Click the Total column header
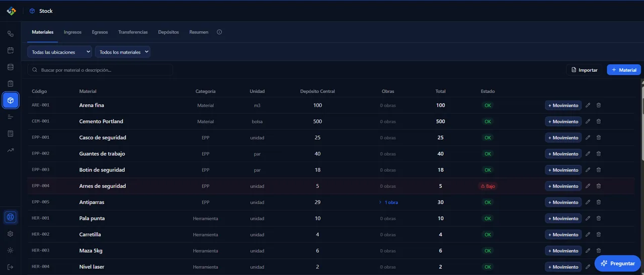The image size is (644, 275). click(441, 91)
